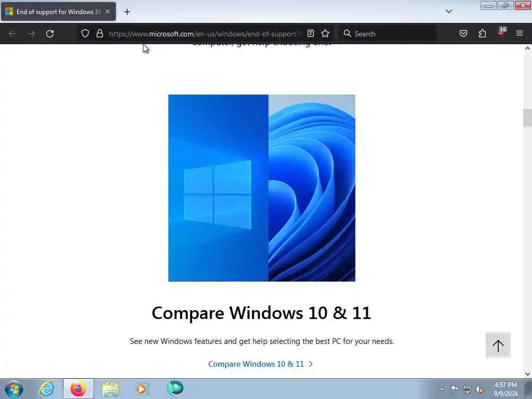Screen dimensions: 532x399
Task: Bookmark this page with the star icon
Action: 325,33
